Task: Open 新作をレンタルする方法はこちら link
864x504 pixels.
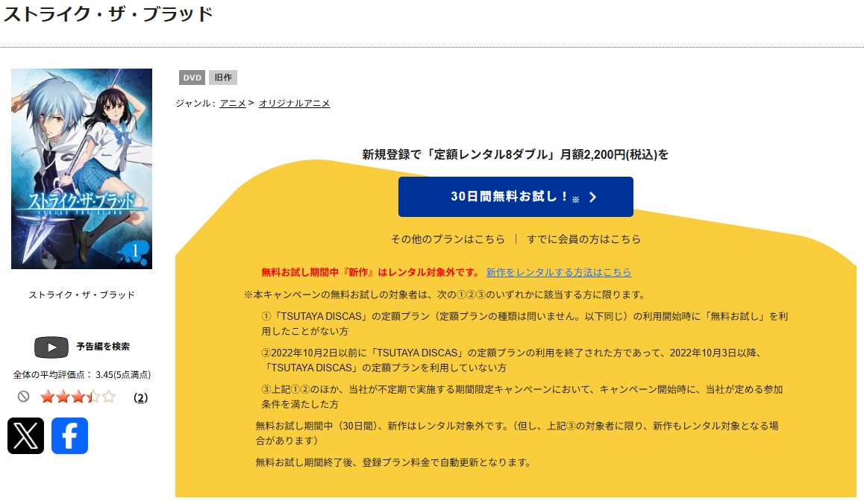Action: click(559, 272)
